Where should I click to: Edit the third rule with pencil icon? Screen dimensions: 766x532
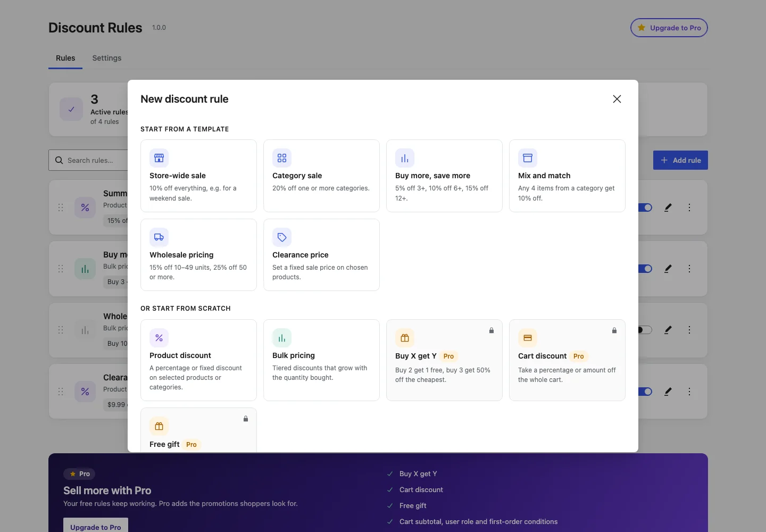coord(668,330)
